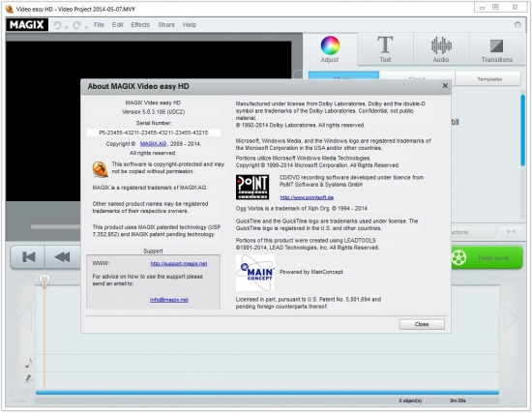Open the Share menu
Viewport: 532px width, 413px height.
[166, 25]
